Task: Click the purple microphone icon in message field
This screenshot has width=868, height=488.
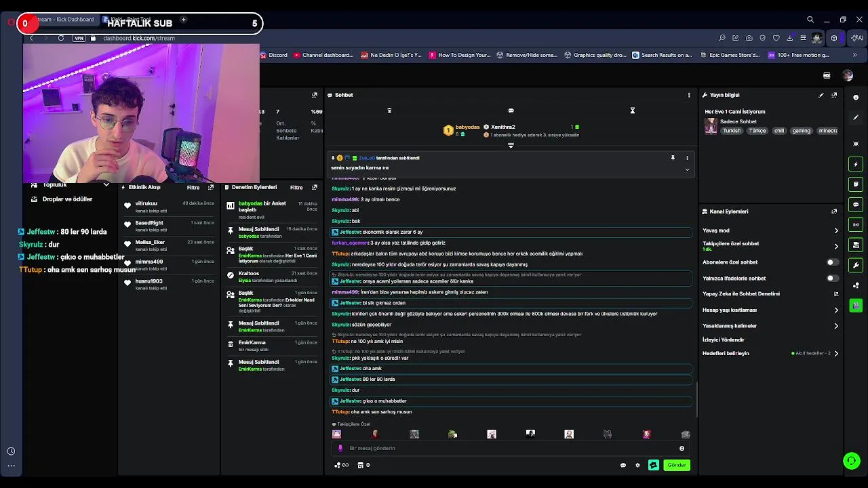Action: [340, 448]
